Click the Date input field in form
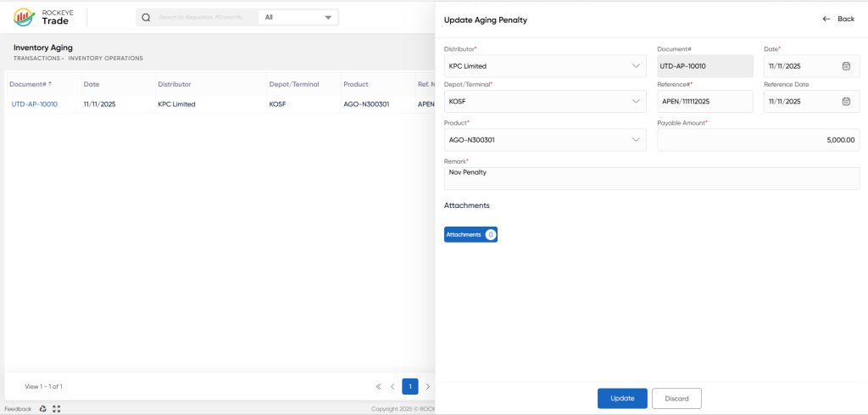 click(x=811, y=66)
